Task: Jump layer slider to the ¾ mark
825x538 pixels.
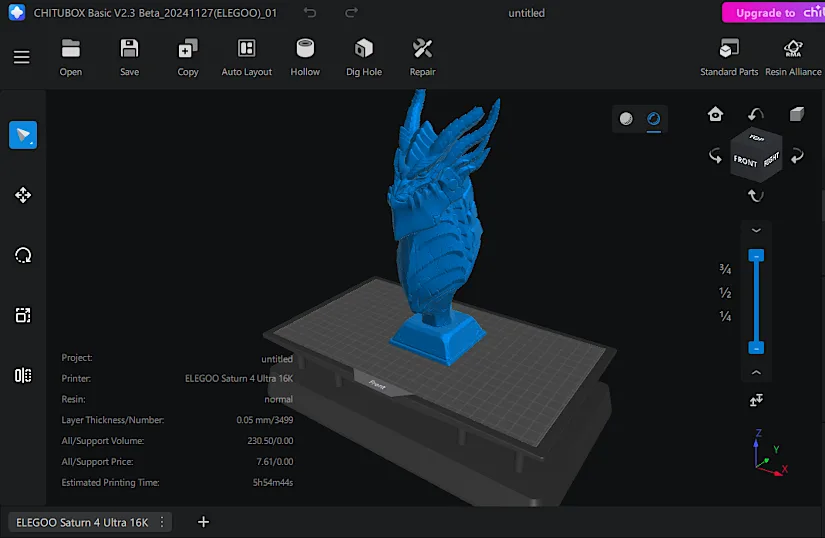Action: (x=725, y=269)
